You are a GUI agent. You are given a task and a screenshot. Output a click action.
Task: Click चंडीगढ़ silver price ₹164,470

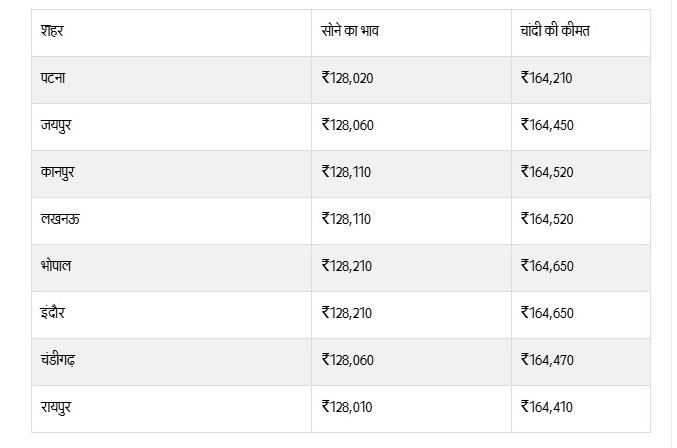click(x=547, y=360)
